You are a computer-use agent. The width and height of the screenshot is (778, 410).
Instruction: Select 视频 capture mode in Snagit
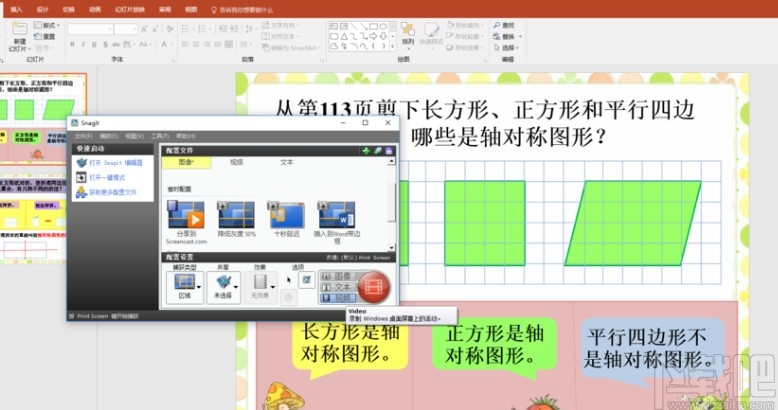coord(338,298)
